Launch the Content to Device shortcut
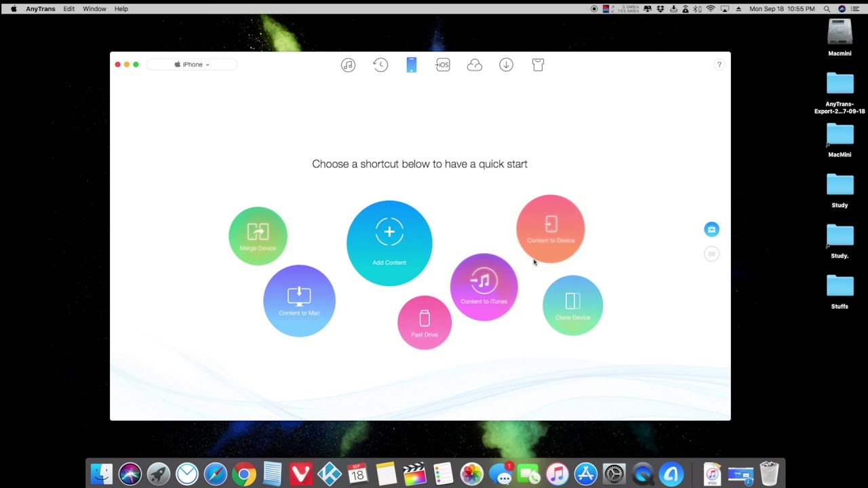 coord(551,228)
